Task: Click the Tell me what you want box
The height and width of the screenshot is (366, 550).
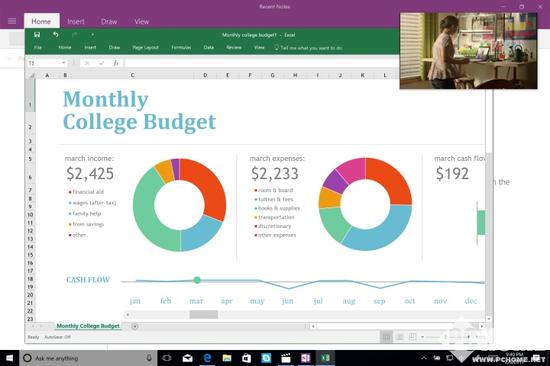Action: (308, 48)
